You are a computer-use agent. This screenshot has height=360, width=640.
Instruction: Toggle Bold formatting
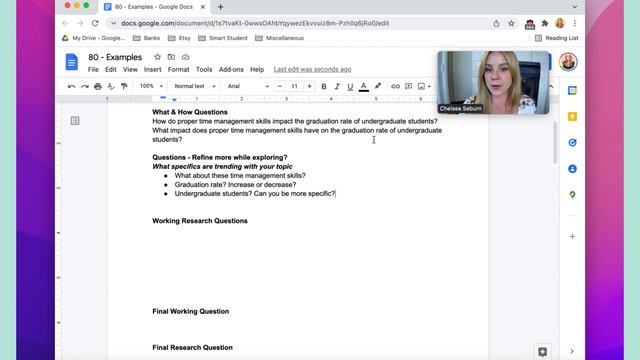click(x=324, y=86)
